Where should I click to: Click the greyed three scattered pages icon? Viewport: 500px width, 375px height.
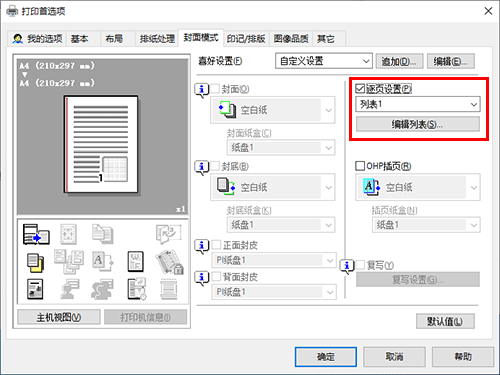click(69, 262)
